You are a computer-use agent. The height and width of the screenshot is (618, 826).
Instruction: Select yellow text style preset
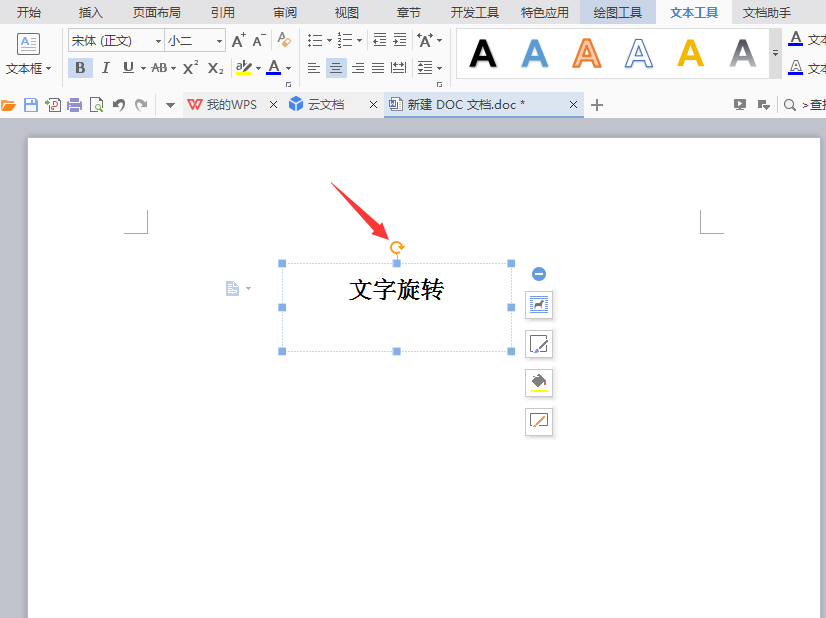point(691,54)
